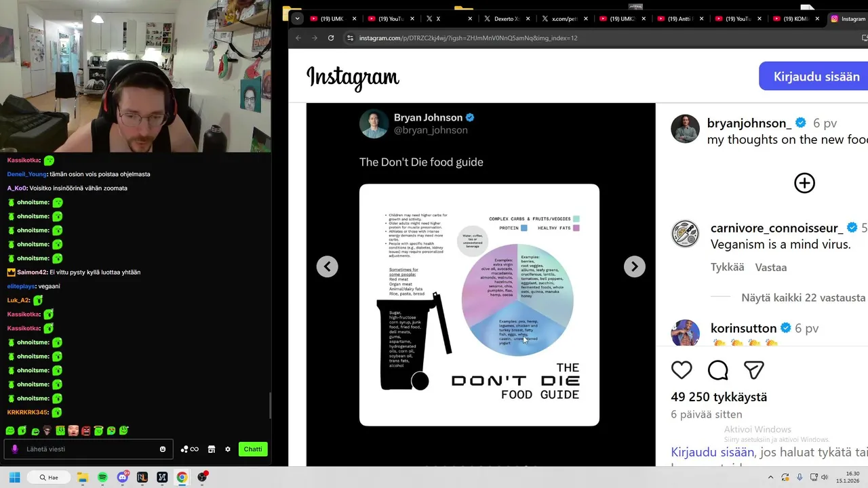The image size is (868, 488).
Task: Load more comments with the circled plus icon
Action: [804, 183]
